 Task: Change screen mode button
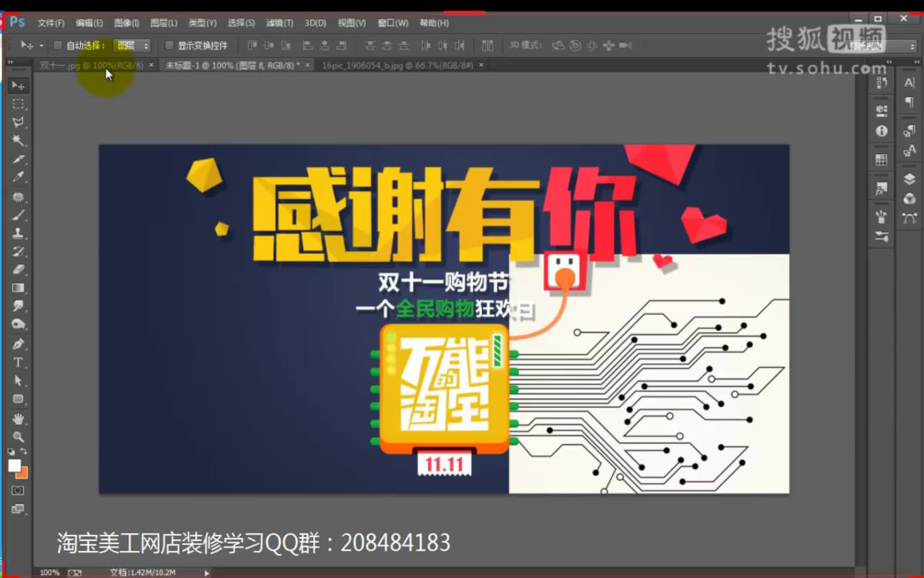18,509
